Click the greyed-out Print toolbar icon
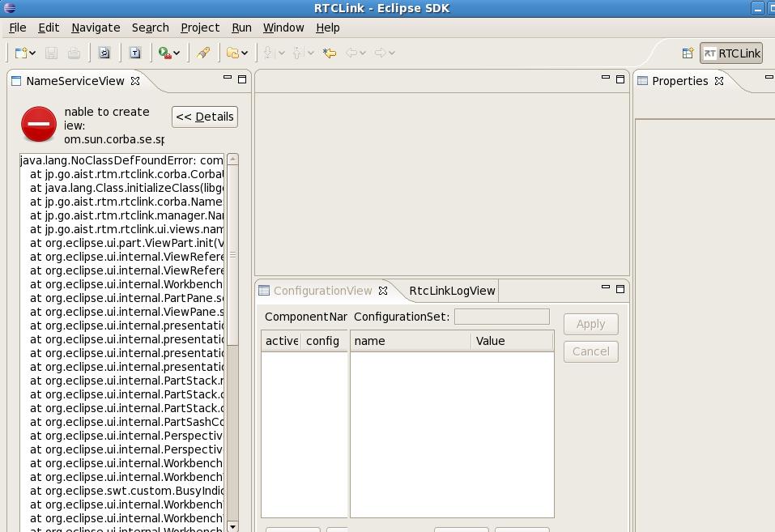The width and height of the screenshot is (775, 532). (75, 53)
